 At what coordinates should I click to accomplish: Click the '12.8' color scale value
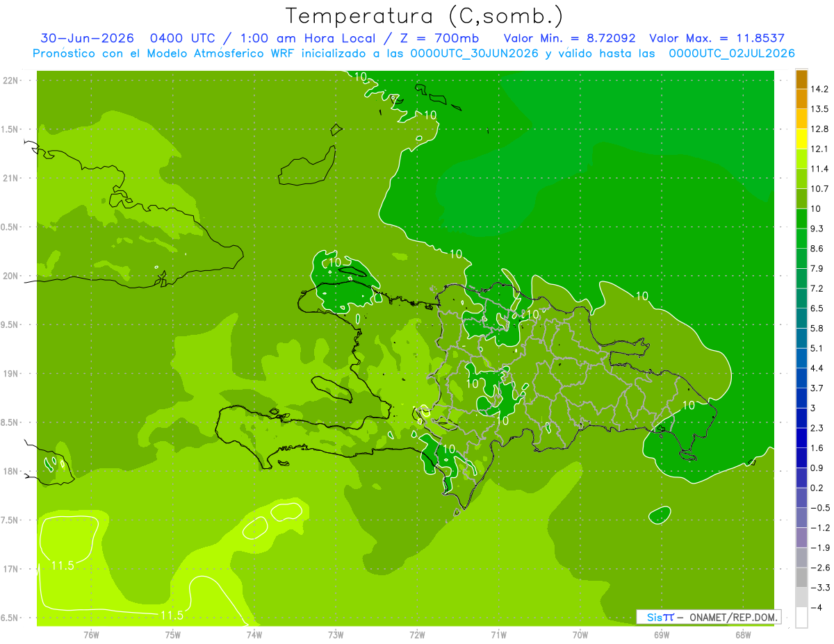[820, 129]
